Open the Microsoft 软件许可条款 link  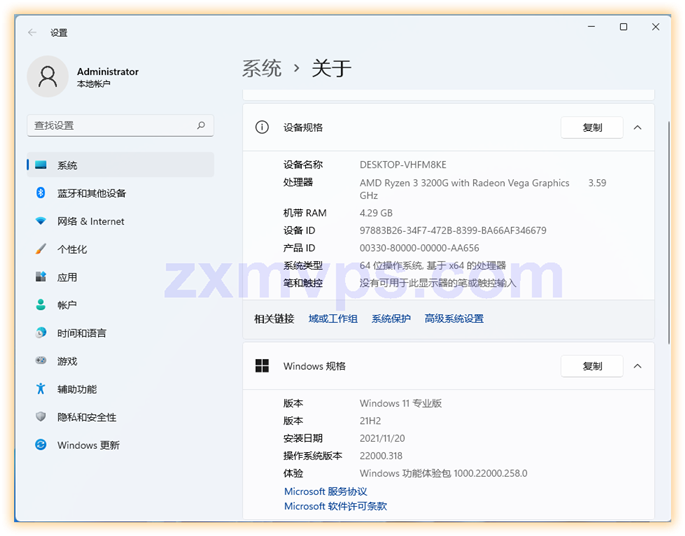click(336, 506)
